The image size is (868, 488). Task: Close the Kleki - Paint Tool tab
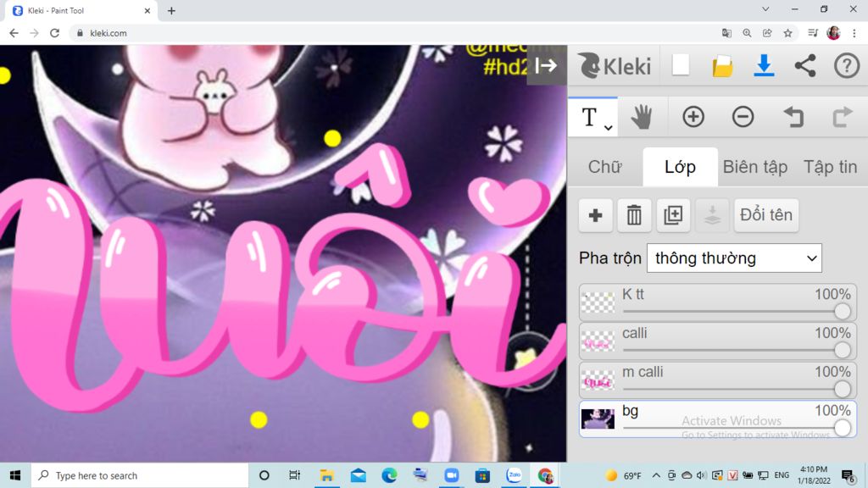(x=147, y=10)
